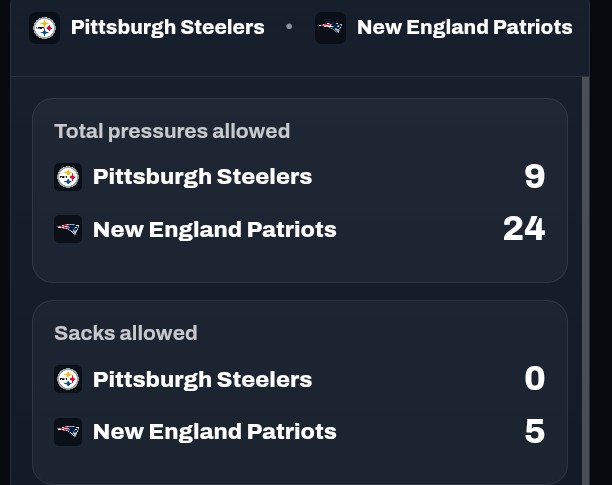Click the Steelers sacks value 0
The height and width of the screenshot is (485, 612).
[535, 378]
